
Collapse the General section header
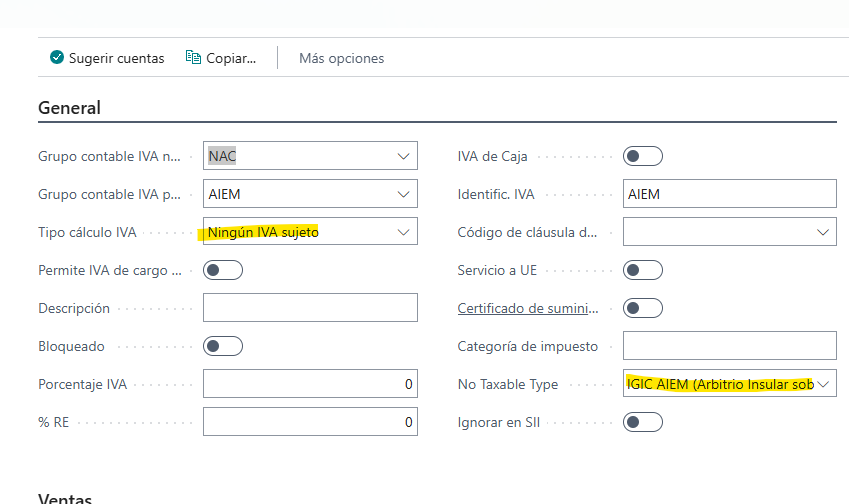69,108
